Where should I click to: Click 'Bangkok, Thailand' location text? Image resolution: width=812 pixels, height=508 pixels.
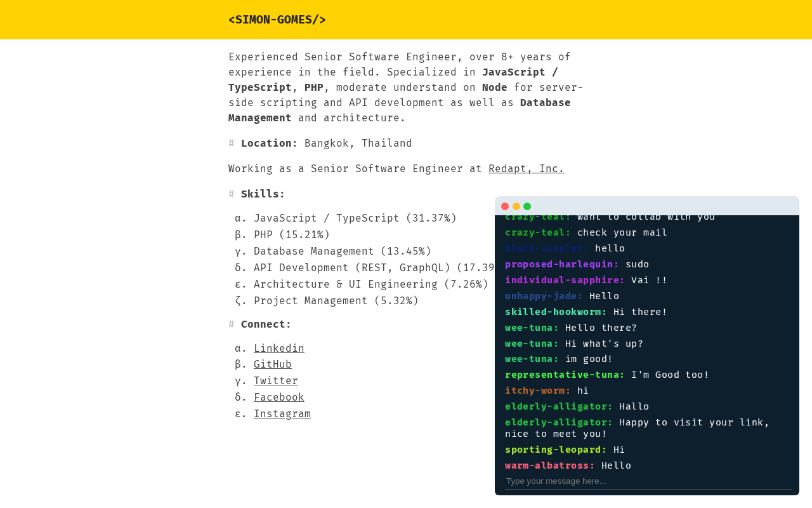coord(358,144)
